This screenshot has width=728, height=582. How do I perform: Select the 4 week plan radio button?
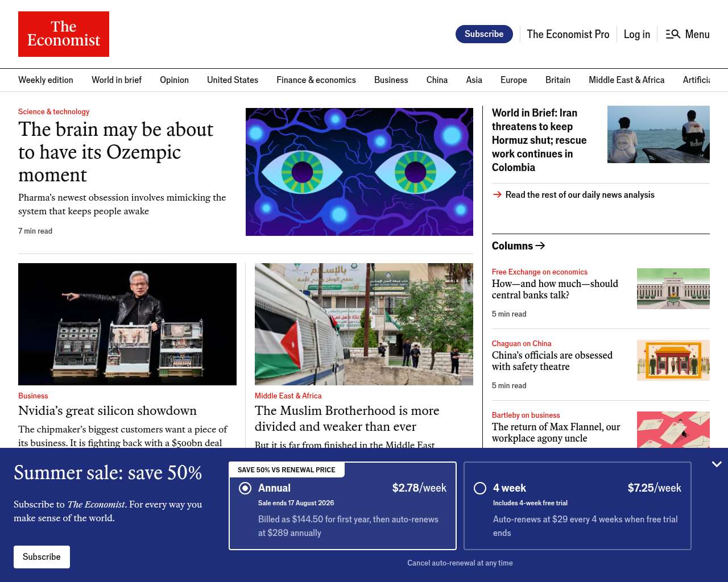click(480, 488)
